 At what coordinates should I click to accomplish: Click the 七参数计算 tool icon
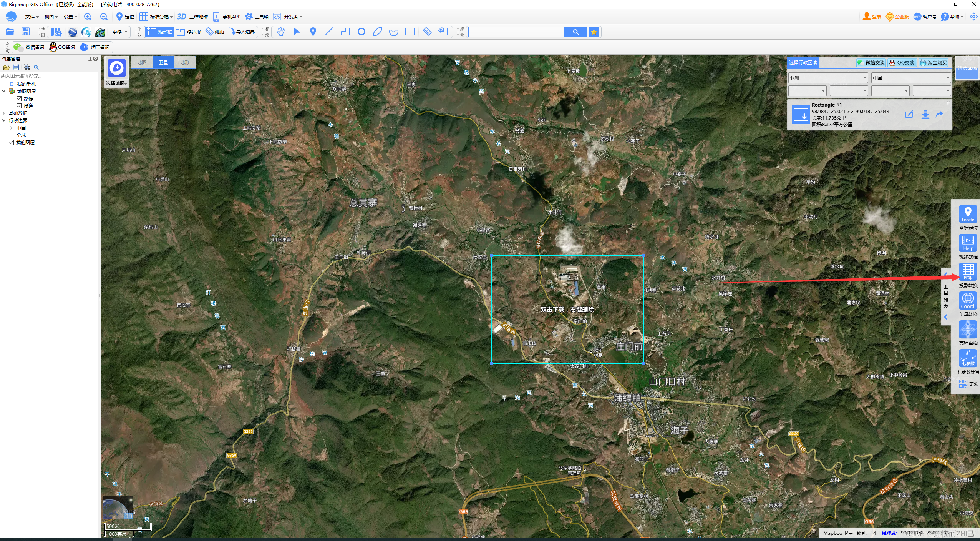(968, 358)
